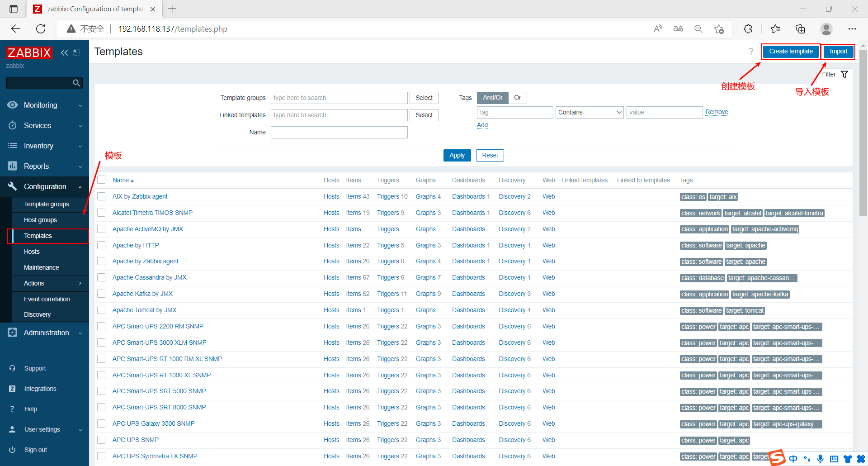Add page to favorites star icon
Viewport: 868px width, 466px height.
(719, 29)
